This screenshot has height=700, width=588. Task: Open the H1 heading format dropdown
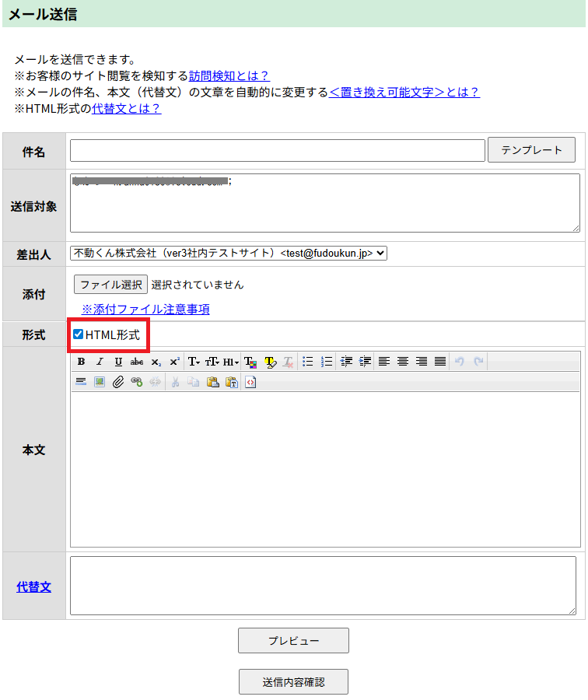coord(231,362)
